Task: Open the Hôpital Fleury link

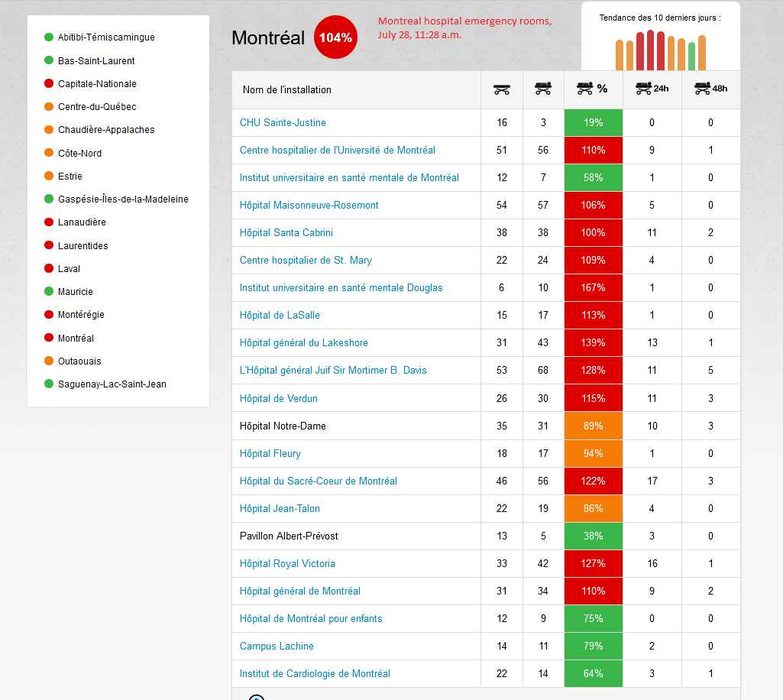Action: point(270,453)
